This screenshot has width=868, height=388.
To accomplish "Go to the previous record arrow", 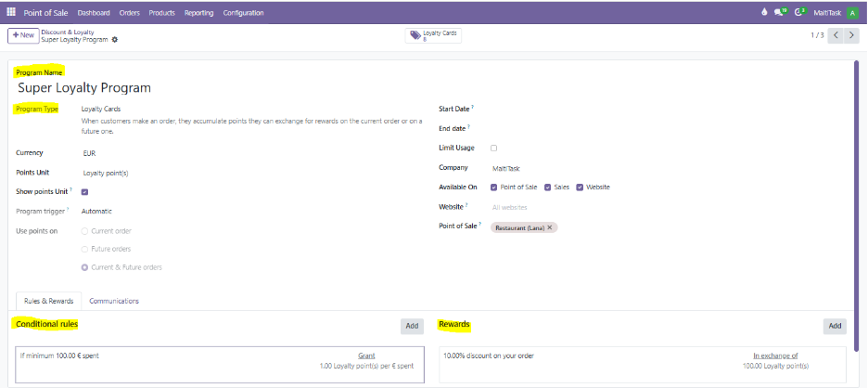I will coord(836,35).
